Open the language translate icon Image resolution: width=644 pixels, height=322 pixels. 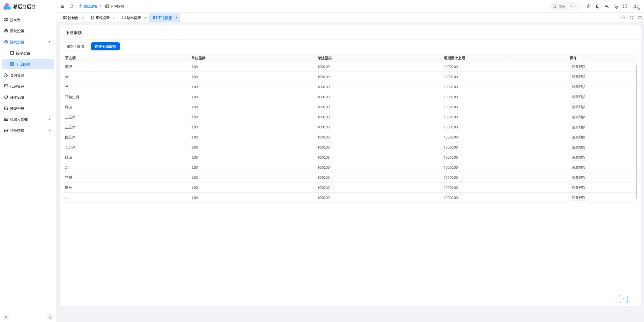pyautogui.click(x=607, y=6)
